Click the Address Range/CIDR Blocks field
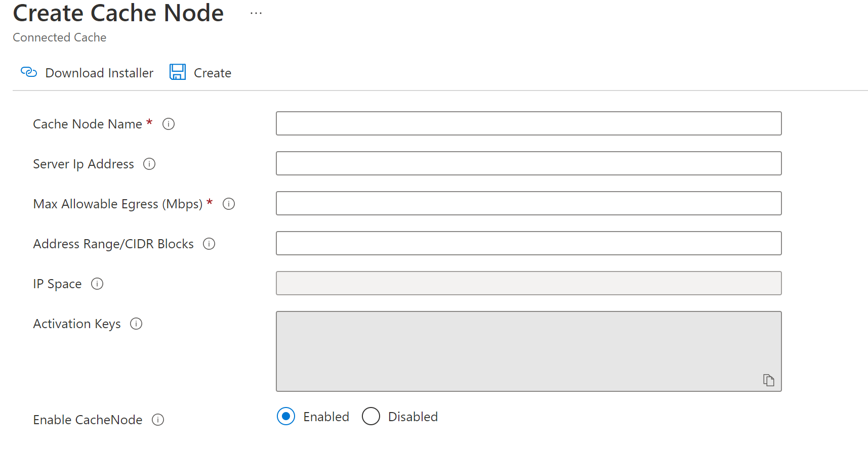 pyautogui.click(x=528, y=243)
